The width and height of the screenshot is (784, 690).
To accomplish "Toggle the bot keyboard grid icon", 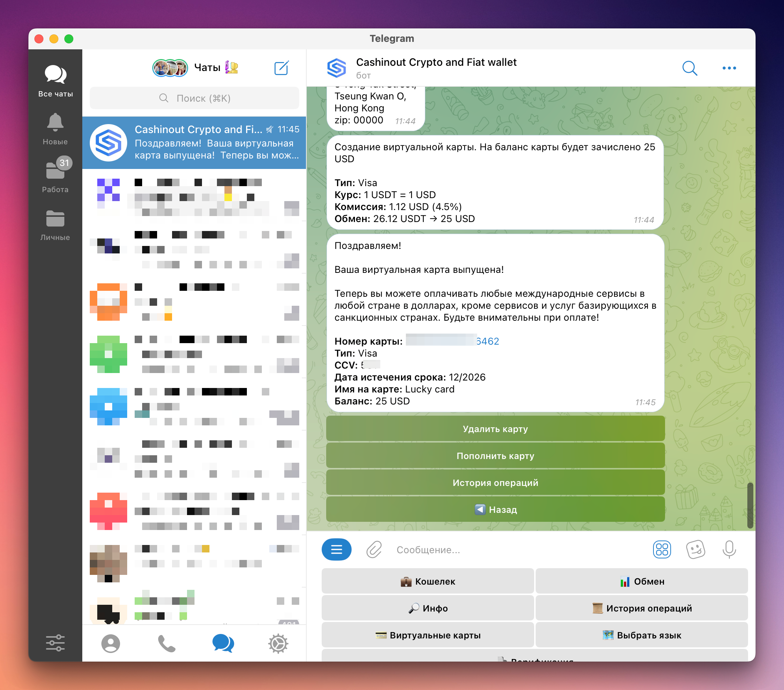I will coord(662,549).
